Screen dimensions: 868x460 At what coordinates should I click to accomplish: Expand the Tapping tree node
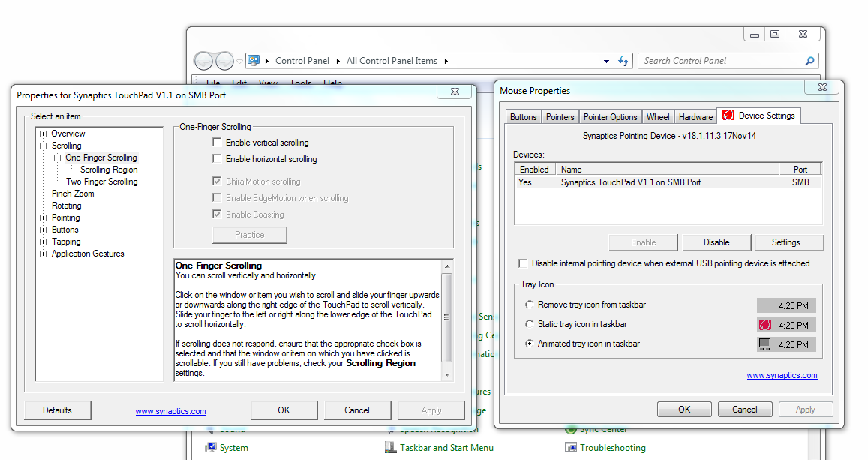click(x=44, y=242)
